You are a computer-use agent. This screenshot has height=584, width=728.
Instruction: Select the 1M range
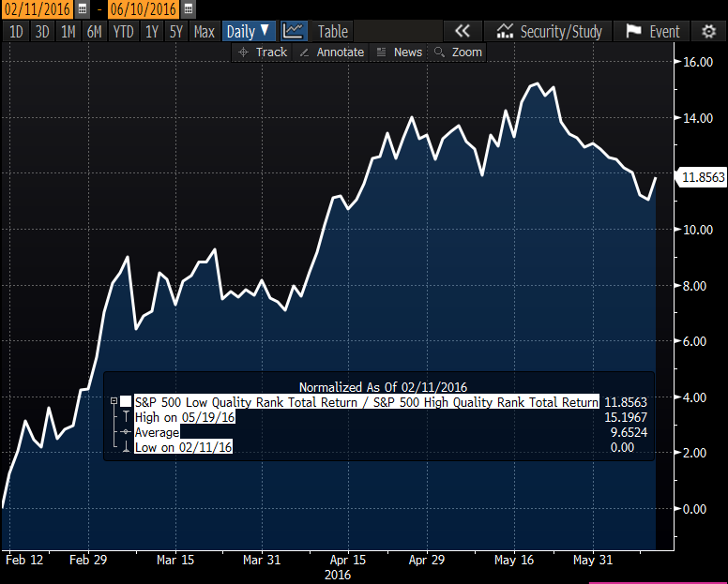point(68,31)
